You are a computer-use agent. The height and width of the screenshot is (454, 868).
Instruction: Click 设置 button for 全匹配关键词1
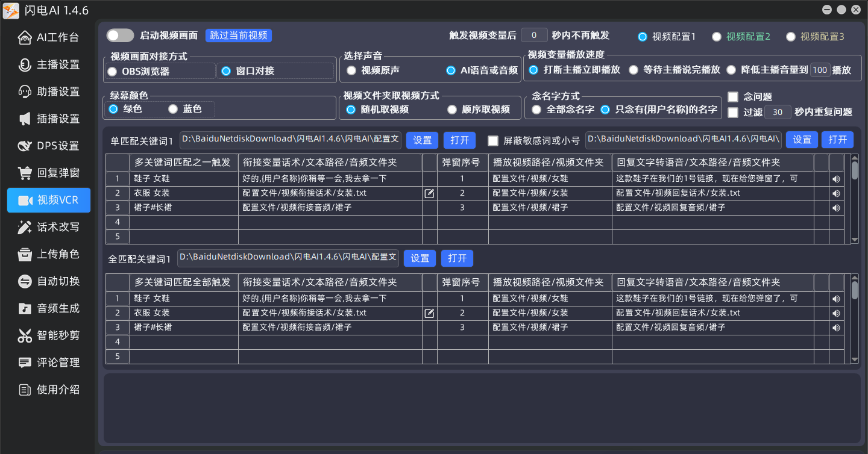coord(420,258)
